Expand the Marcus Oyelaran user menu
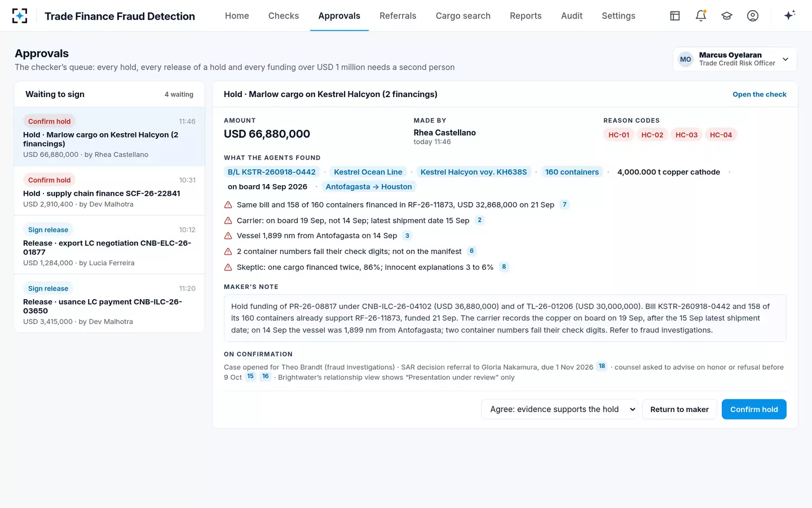This screenshot has height=508, width=812. click(735, 59)
